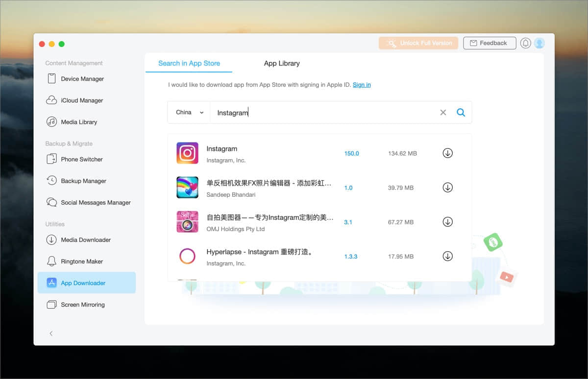
Task: Click the Hyperlapse - Instagram app title
Action: tap(260, 252)
